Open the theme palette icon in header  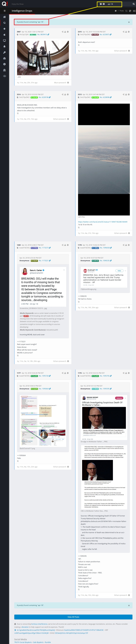130,11
